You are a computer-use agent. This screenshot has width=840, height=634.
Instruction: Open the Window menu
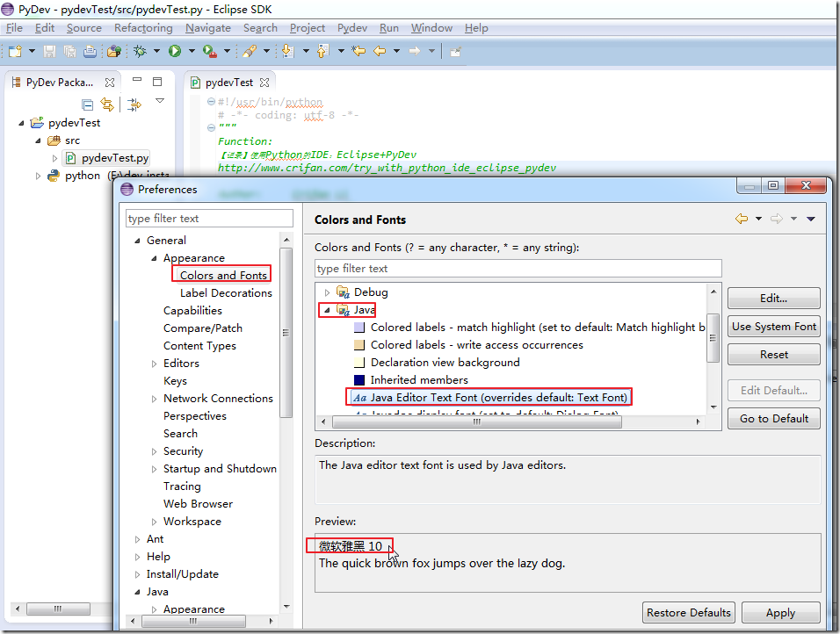click(x=431, y=28)
